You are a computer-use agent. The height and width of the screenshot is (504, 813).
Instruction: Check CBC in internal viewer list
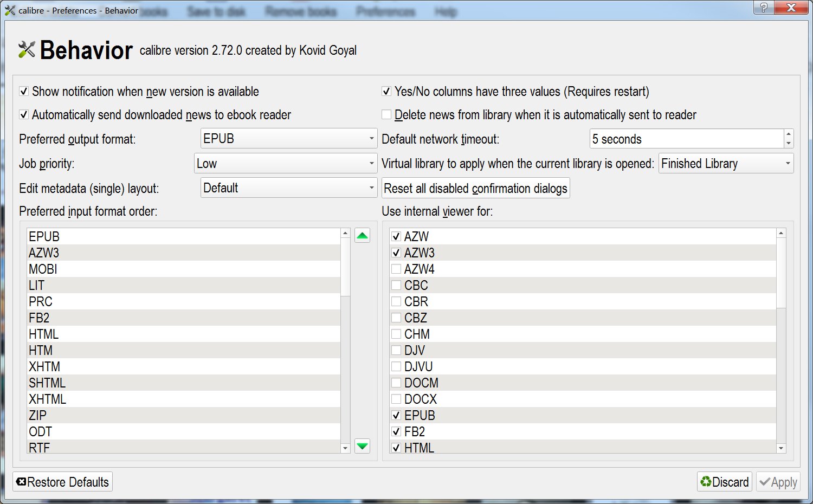point(396,285)
